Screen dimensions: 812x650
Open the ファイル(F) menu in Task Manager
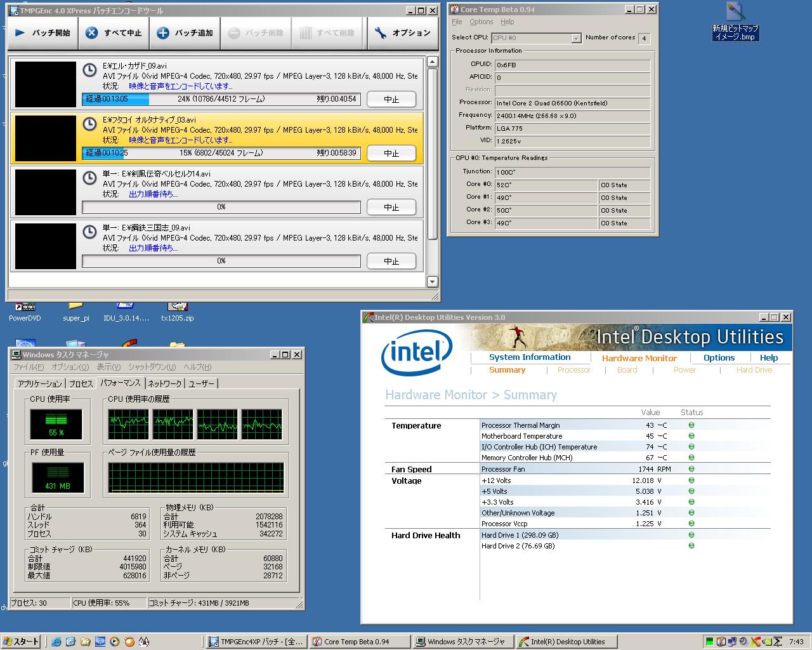pyautogui.click(x=29, y=367)
